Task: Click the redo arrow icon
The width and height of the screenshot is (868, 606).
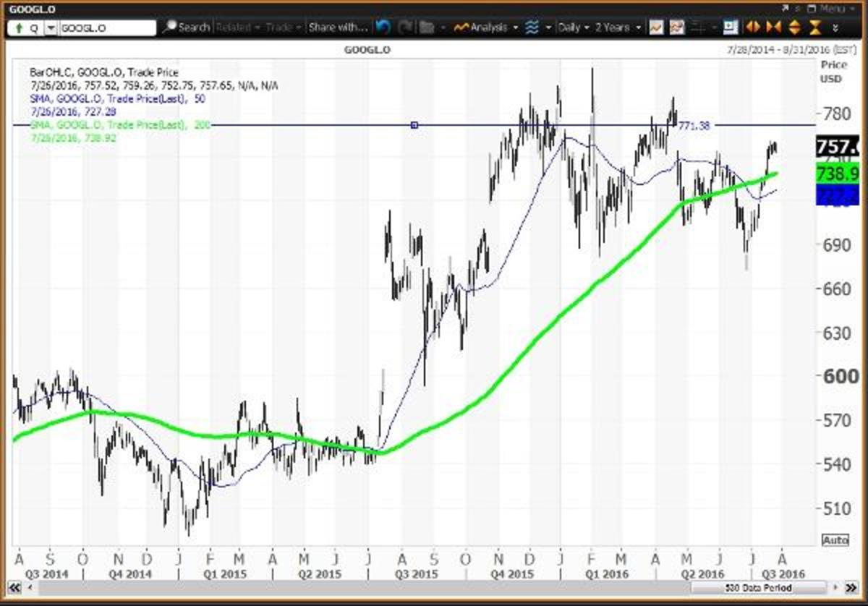Action: [405, 27]
